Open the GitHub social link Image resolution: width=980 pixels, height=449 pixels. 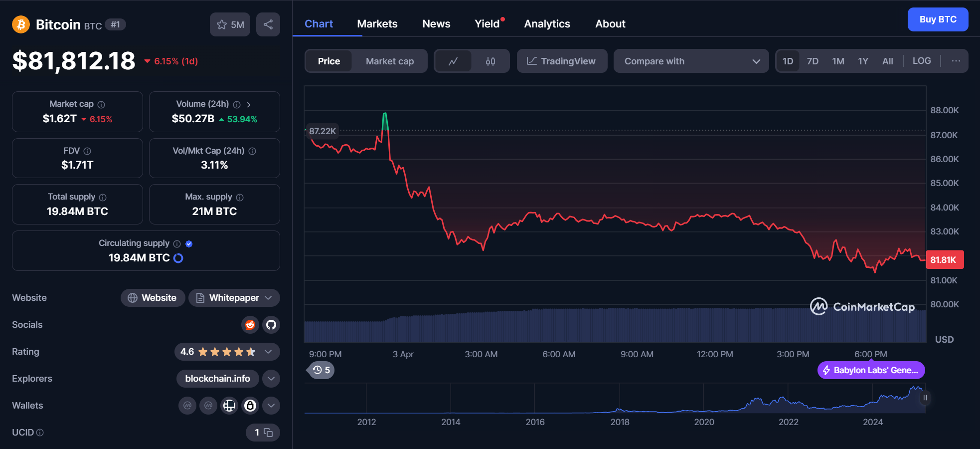coord(271,325)
